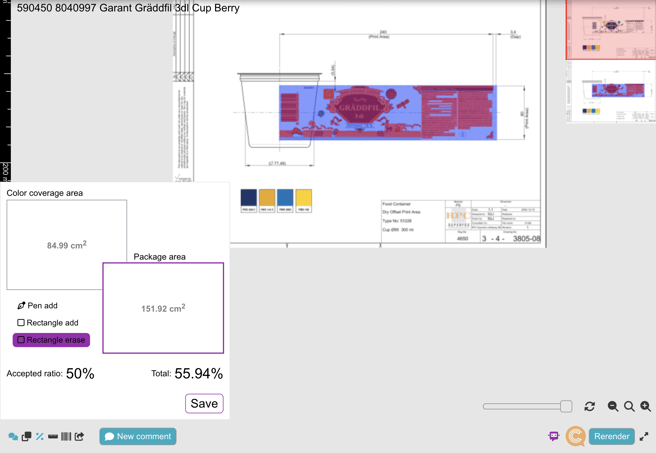
Task: Click the orange C chat logo
Action: click(x=576, y=436)
